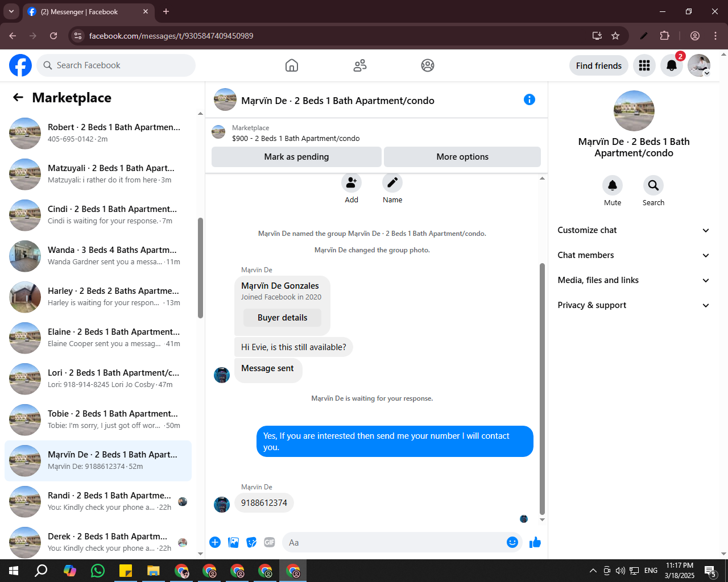The height and width of the screenshot is (582, 728).
Task: Open the taskbar clock and date
Action: (x=680, y=571)
